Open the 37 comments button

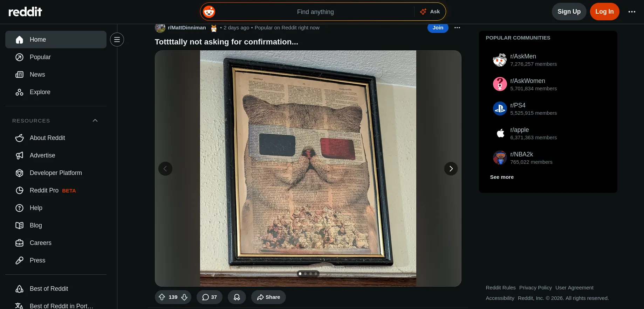(x=210, y=297)
